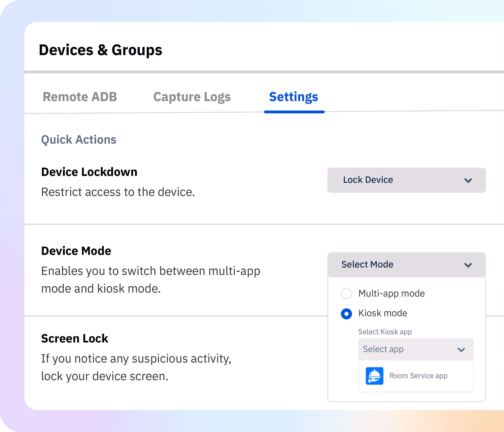Switch to the Capture Logs tab
This screenshot has height=432, width=504.
point(192,97)
